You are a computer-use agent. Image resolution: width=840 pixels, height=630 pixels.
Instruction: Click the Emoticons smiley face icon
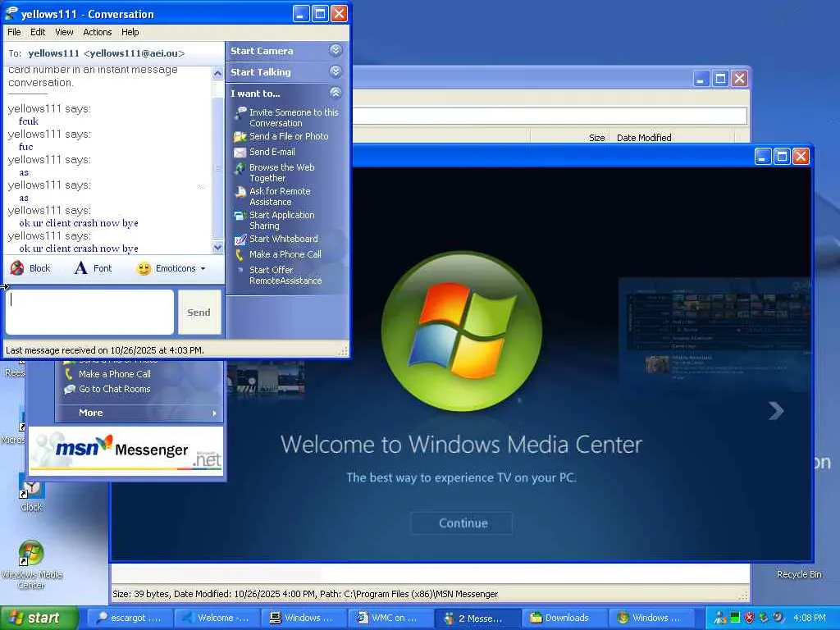(x=144, y=268)
